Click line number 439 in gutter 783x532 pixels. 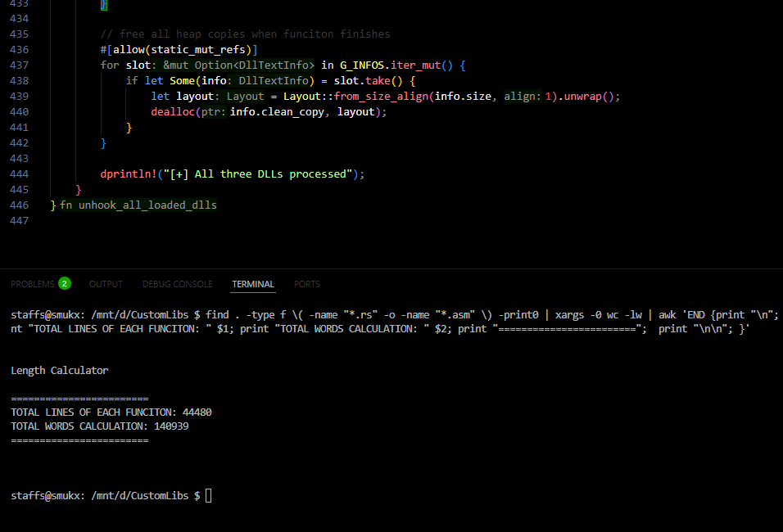tap(20, 97)
